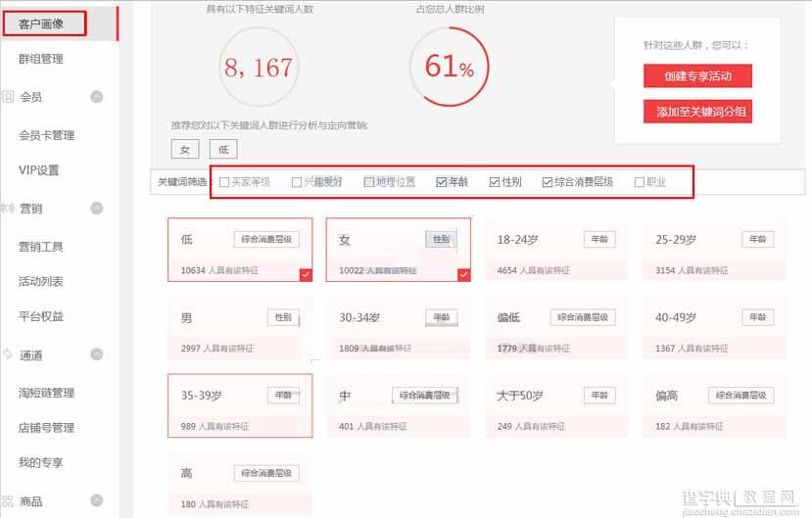
Task: Open 群组管理 in the sidebar
Action: click(x=41, y=59)
